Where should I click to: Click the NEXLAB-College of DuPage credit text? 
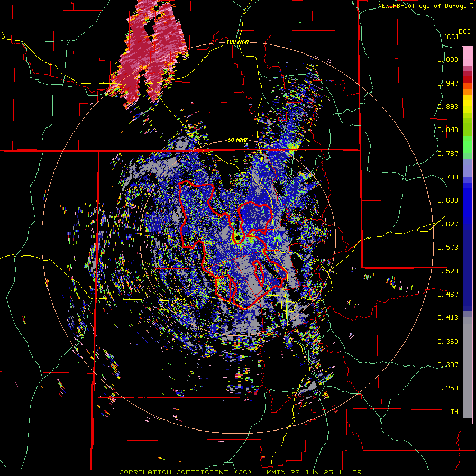[423, 6]
